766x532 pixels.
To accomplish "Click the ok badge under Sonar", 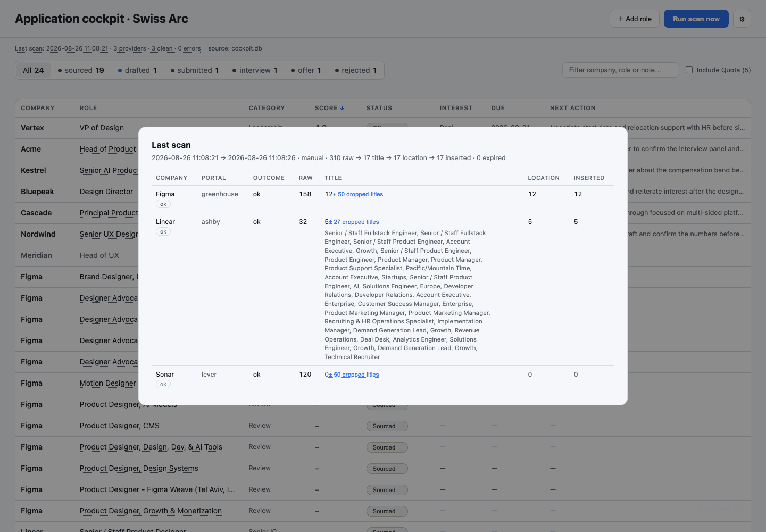I will pos(163,385).
